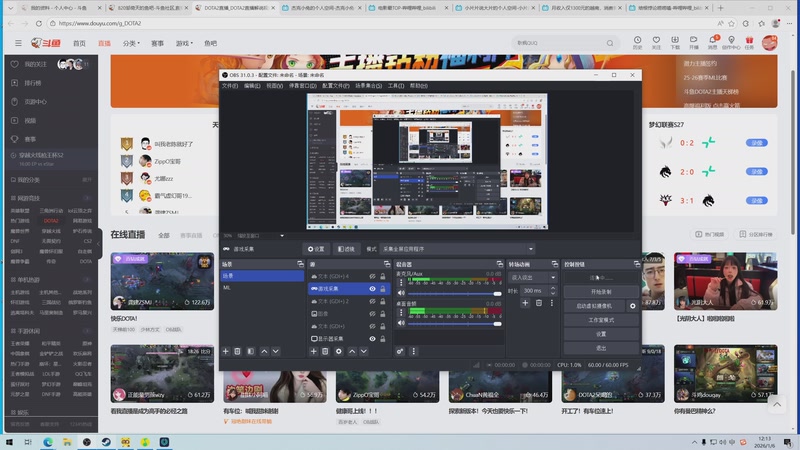Open advanced audio properties gear in mixer
800x450 pixels.
400,351
